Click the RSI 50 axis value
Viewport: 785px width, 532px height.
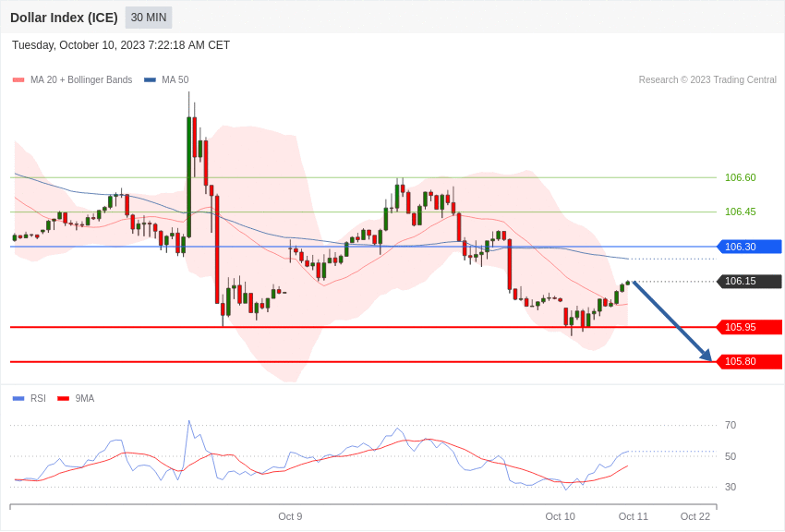click(x=731, y=456)
